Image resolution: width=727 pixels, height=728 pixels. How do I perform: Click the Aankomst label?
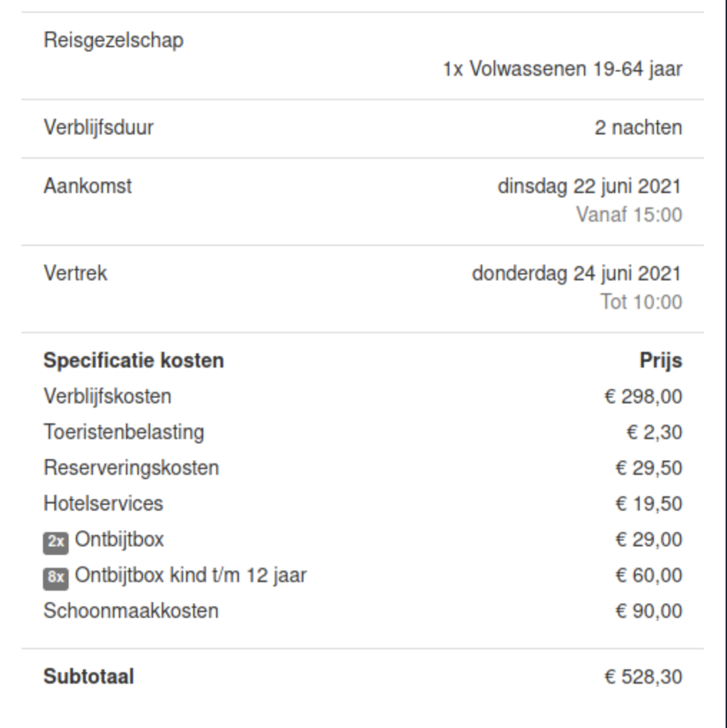87,186
